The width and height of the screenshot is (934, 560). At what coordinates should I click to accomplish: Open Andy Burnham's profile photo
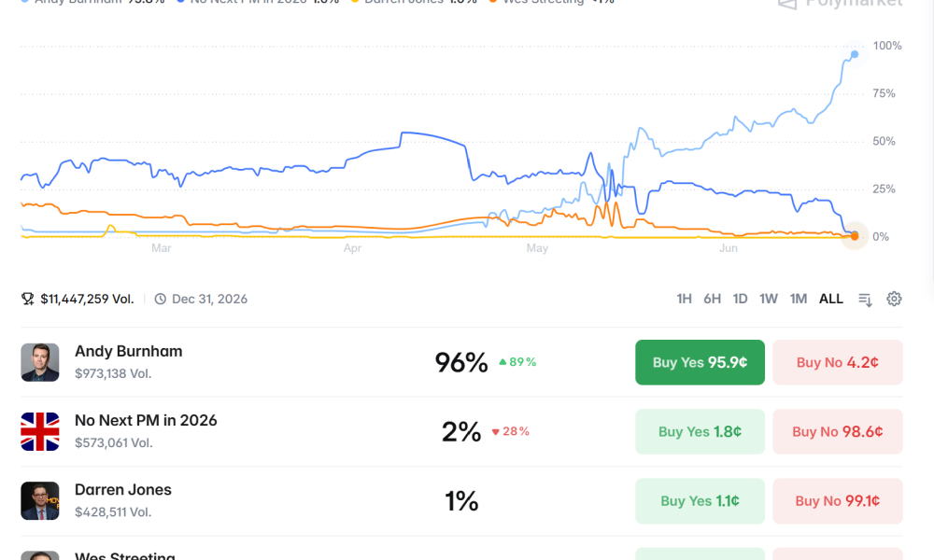tap(40, 362)
